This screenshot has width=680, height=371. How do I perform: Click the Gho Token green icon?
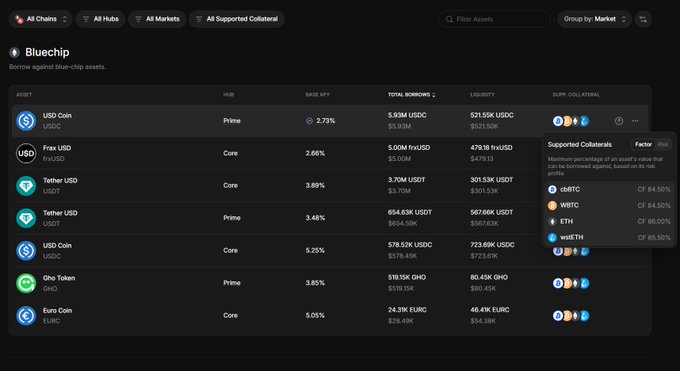(x=26, y=283)
